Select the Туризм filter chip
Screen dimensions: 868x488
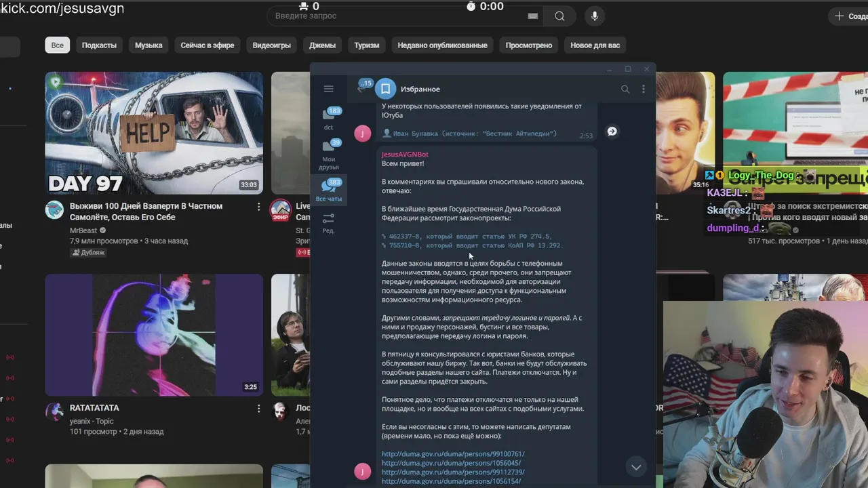[367, 45]
